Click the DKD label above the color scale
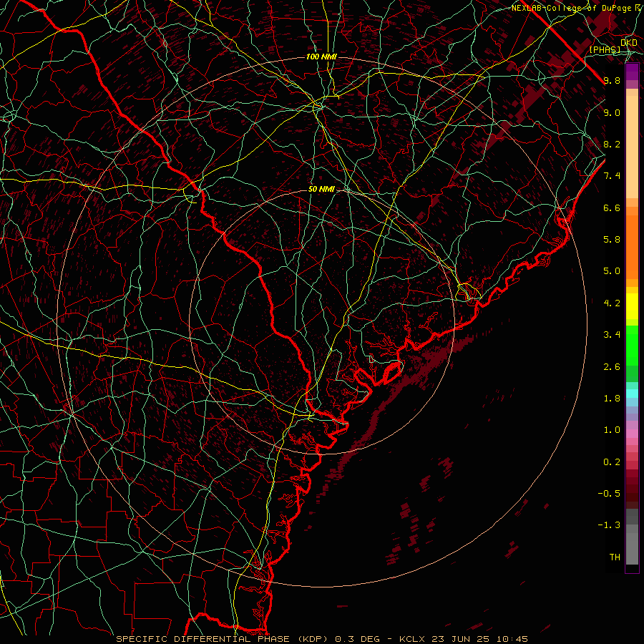This screenshot has width=644, height=644. pos(629,43)
